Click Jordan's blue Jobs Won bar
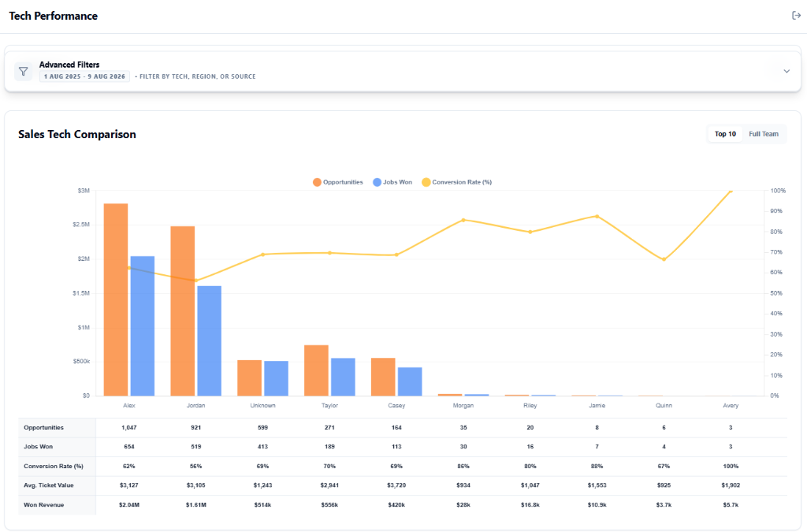Image resolution: width=807 pixels, height=532 pixels. (x=210, y=340)
